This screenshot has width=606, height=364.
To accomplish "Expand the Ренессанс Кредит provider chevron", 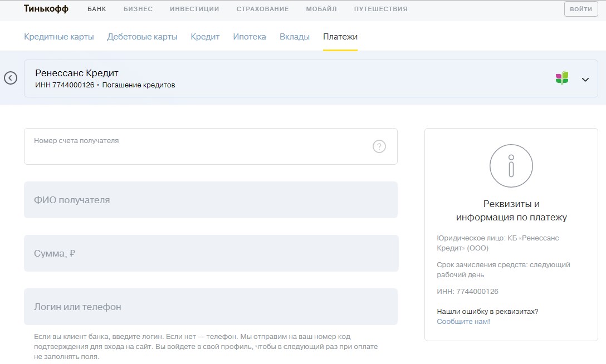I will pyautogui.click(x=585, y=80).
